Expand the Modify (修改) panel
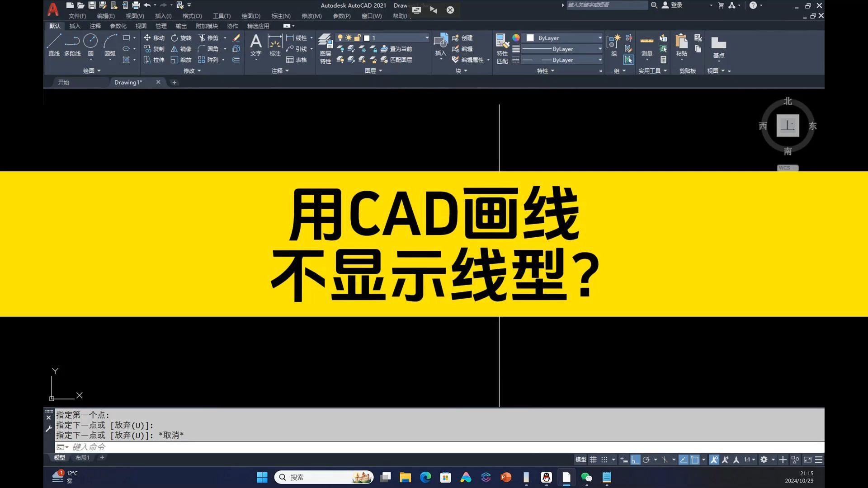The height and width of the screenshot is (488, 868). coord(192,71)
